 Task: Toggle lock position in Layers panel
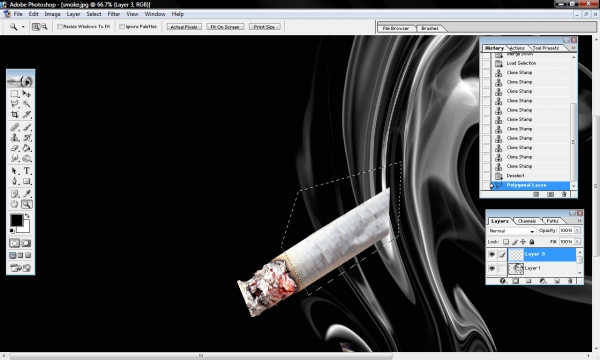point(523,242)
